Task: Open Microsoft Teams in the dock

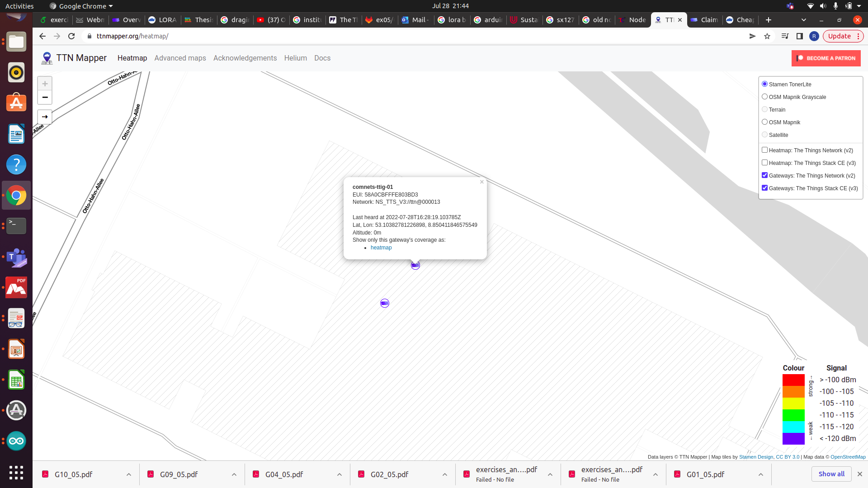Action: 16,257
